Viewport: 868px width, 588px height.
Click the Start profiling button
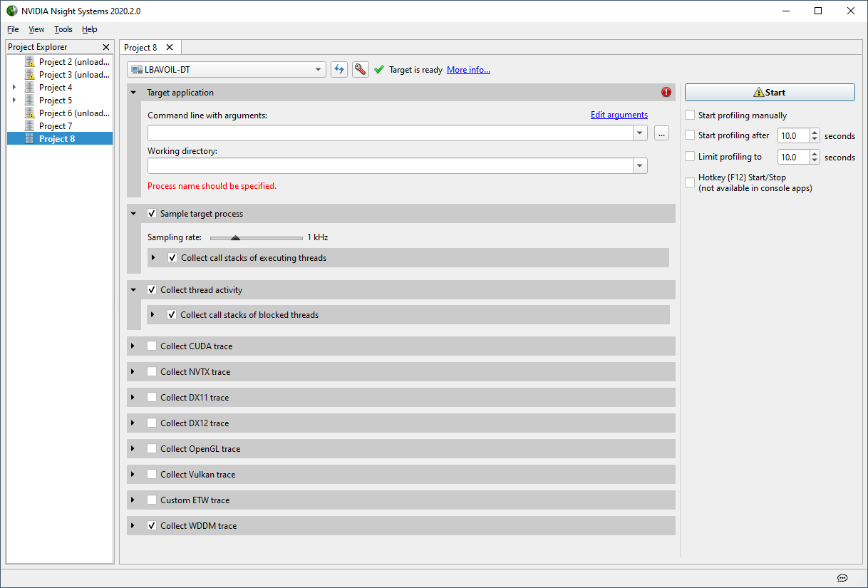click(x=770, y=93)
